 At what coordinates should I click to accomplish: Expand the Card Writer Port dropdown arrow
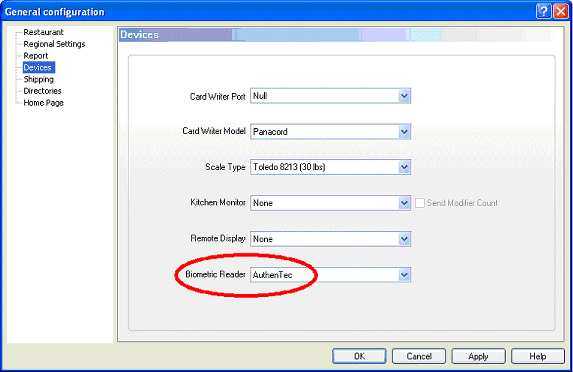[x=404, y=96]
